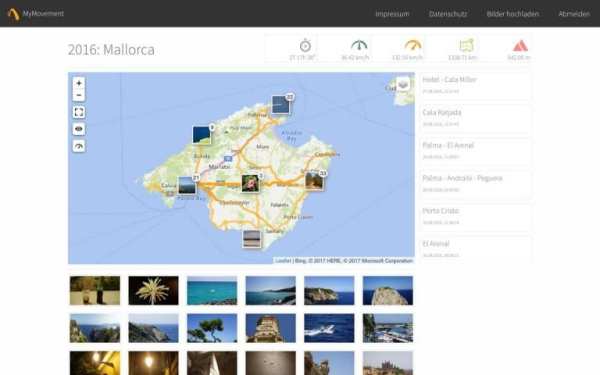This screenshot has height=375, width=600.
Task: Open the dark garden photo thumbnail
Action: pos(95,290)
